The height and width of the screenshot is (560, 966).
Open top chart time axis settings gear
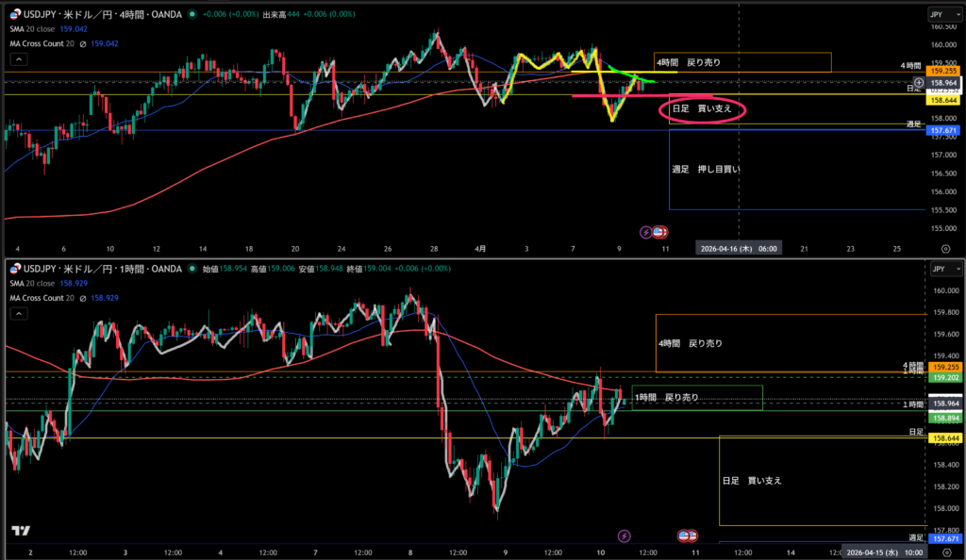pyautogui.click(x=945, y=248)
